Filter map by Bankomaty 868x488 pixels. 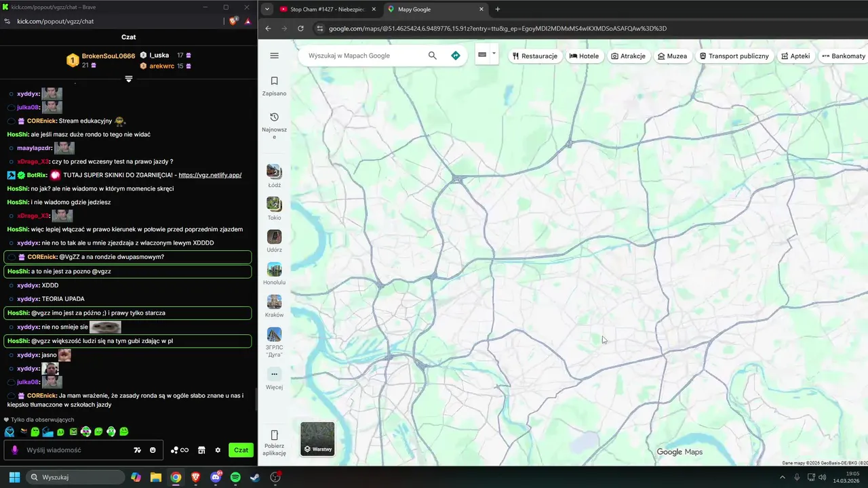[x=844, y=56]
